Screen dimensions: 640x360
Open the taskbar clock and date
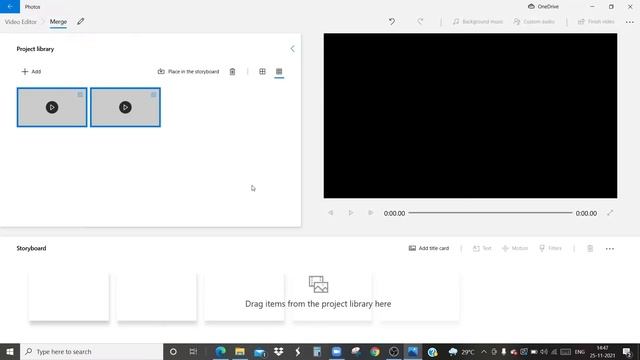[x=602, y=351]
